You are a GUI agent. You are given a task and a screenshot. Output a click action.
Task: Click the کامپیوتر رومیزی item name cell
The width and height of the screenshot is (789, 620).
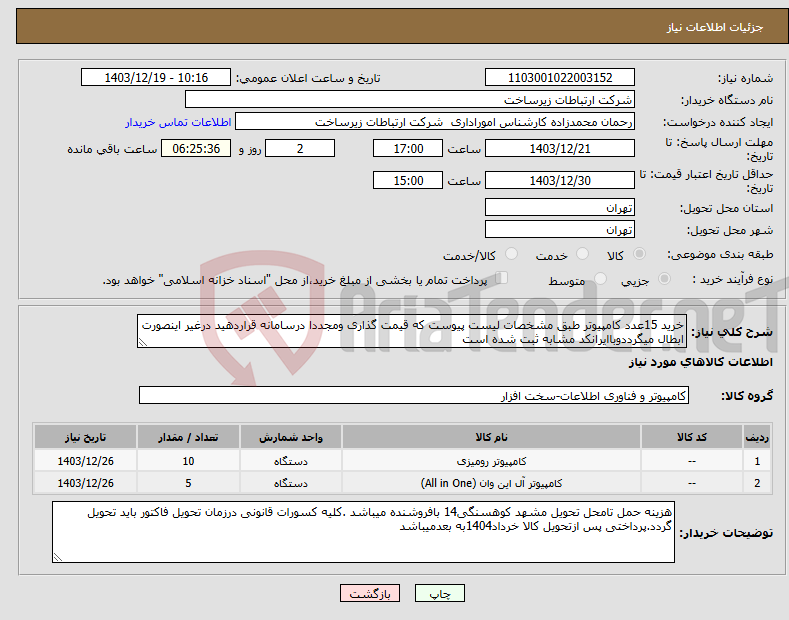click(491, 461)
